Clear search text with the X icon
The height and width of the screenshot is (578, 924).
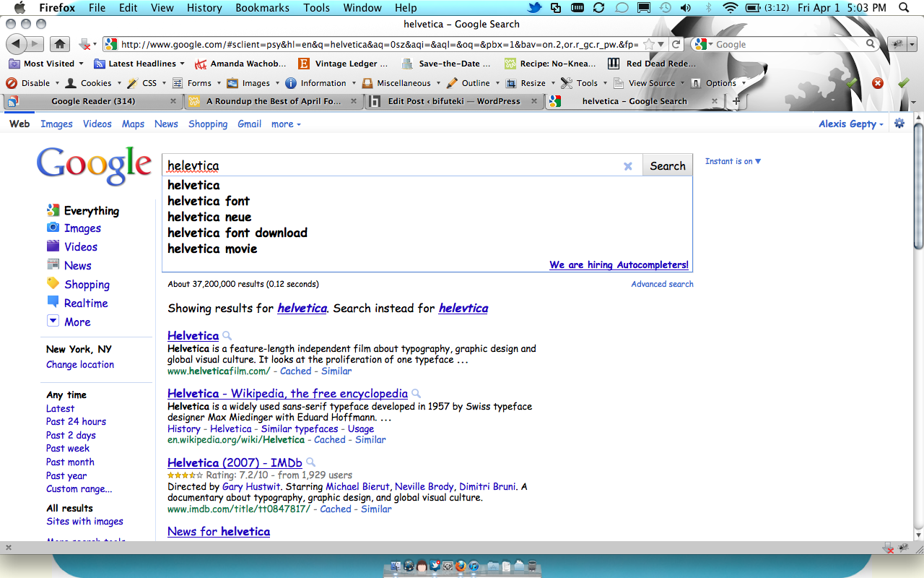pos(628,166)
